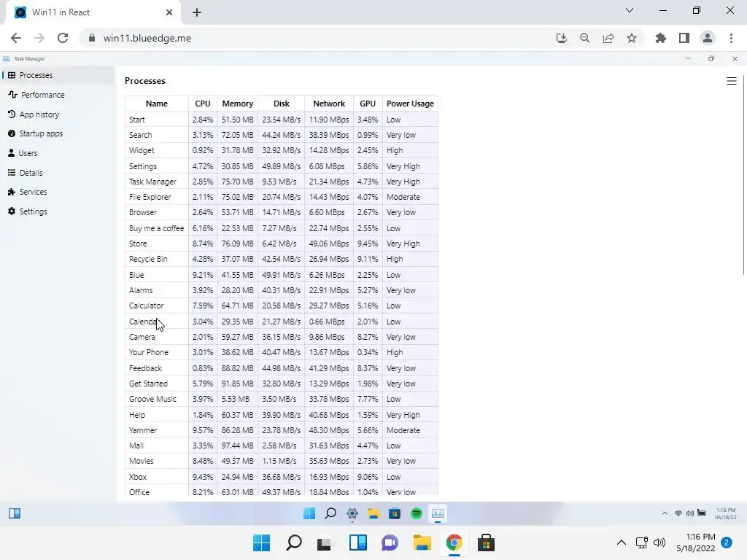Open Chrome extensions puzzle icon
This screenshot has width=747, height=560.
660,38
